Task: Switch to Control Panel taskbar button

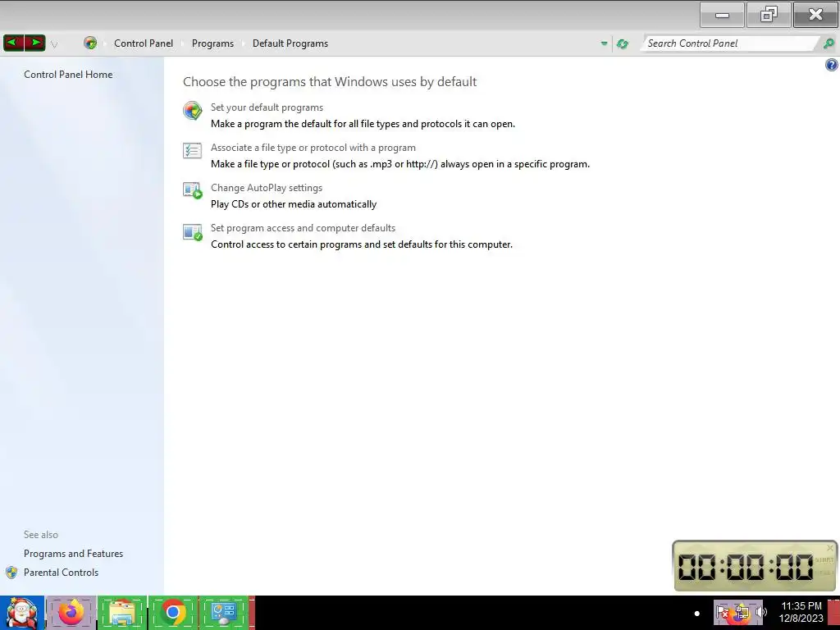Action: tap(224, 613)
